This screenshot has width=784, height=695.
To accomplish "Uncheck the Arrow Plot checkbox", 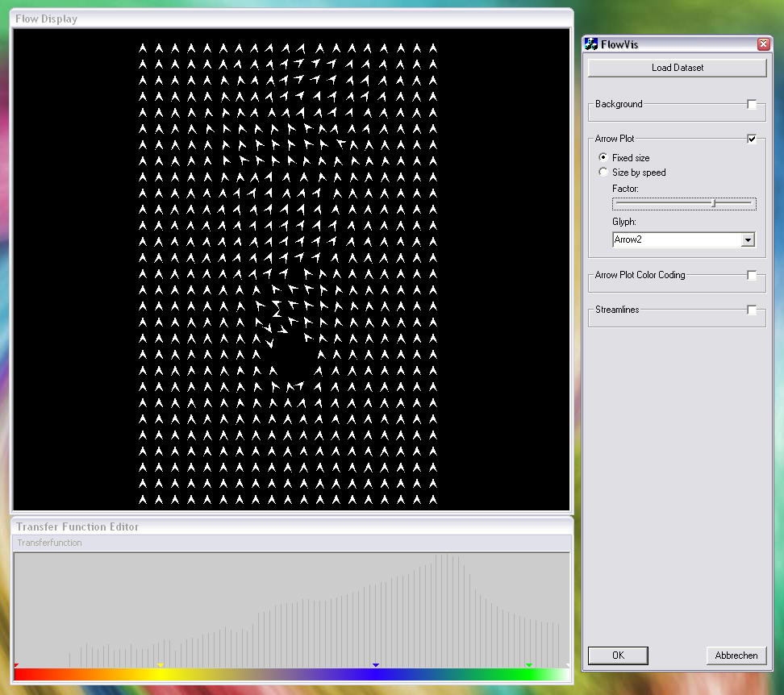I will tap(752, 139).
